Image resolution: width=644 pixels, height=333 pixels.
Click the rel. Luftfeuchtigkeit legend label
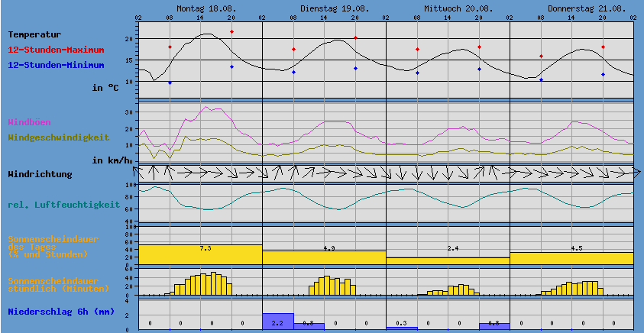[x=63, y=205]
